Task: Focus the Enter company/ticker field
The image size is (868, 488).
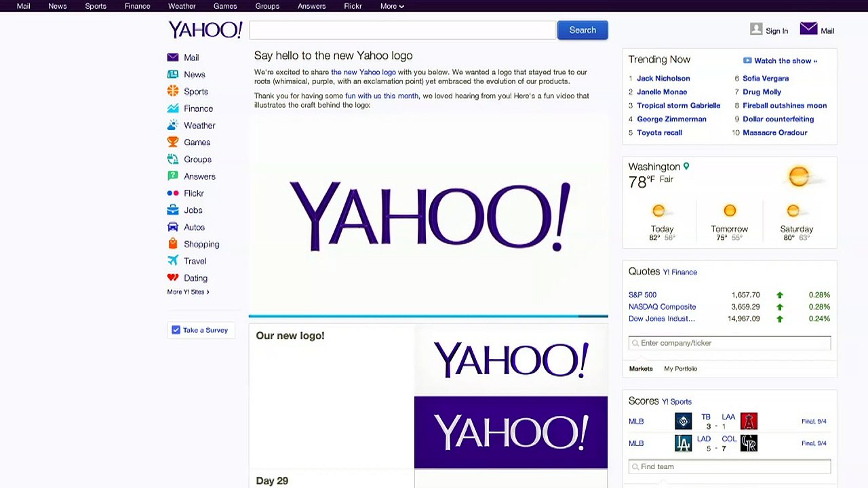Action: (730, 343)
